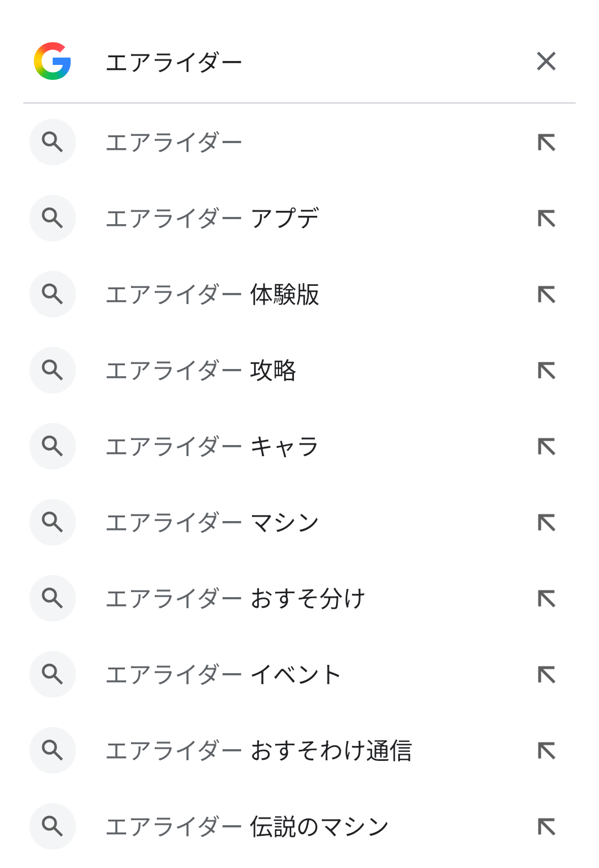
Task: Tap the Google logo icon
Action: pos(53,61)
